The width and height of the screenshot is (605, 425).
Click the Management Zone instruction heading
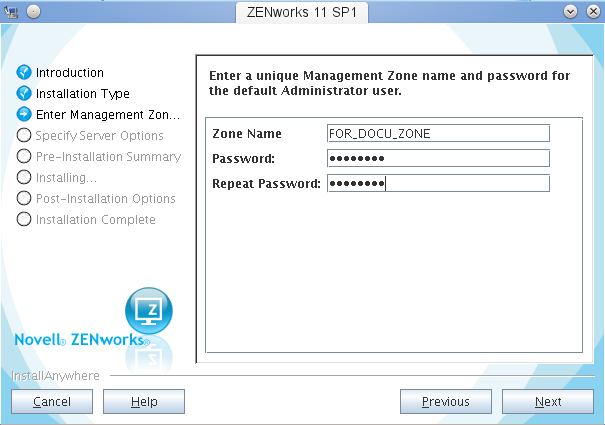pyautogui.click(x=389, y=83)
